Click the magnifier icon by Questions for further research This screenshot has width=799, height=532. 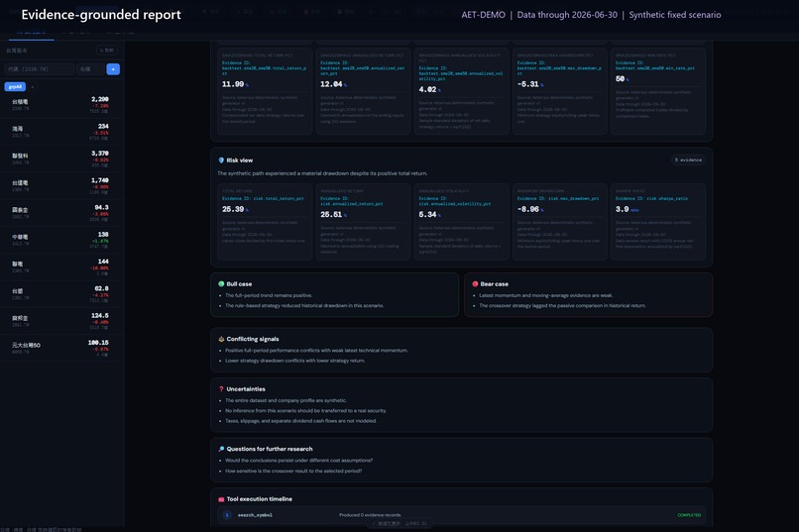[x=221, y=449]
